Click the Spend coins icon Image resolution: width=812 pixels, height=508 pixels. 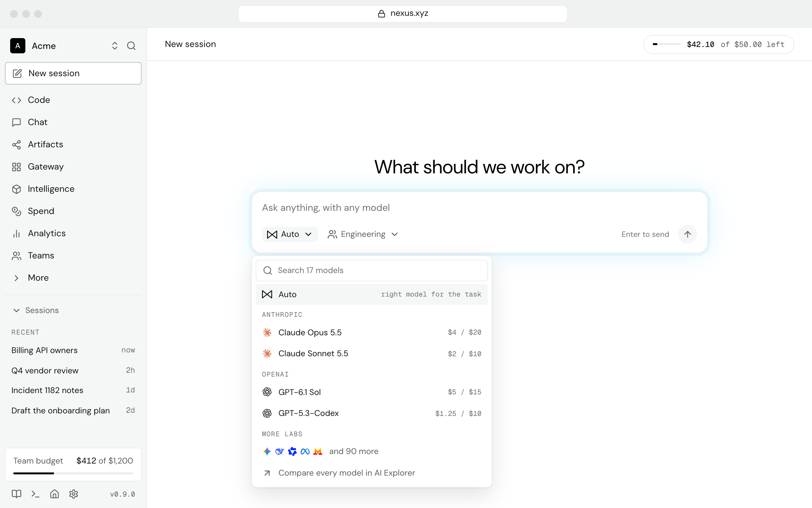16,211
